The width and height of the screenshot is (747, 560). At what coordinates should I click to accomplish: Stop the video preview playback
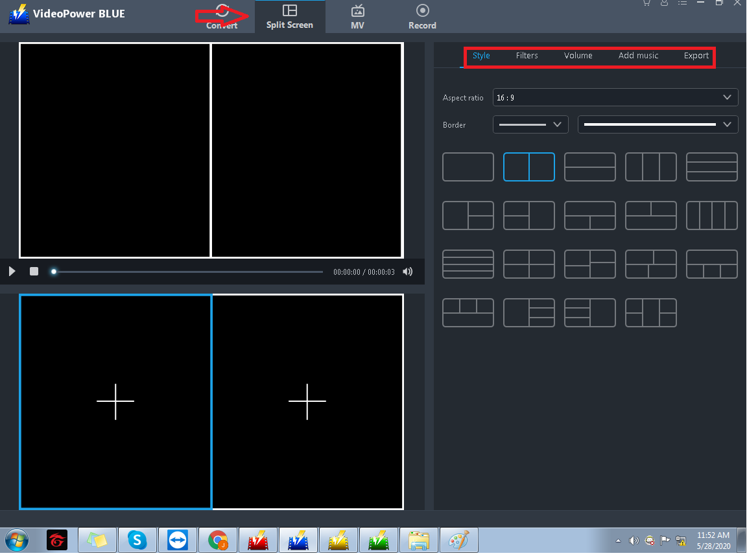(34, 272)
